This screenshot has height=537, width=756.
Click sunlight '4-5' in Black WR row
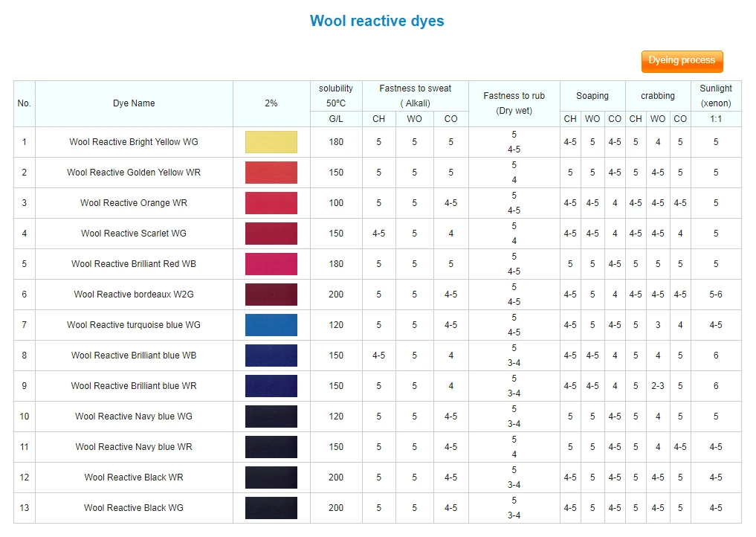(716, 477)
